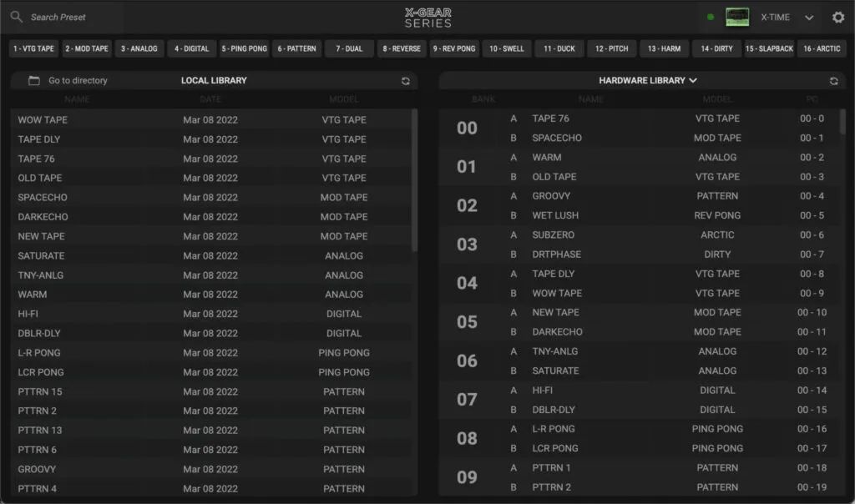Screen dimensions: 855x504
Task: Click the Hardware Library vertical scrollbar
Action: tap(842, 121)
